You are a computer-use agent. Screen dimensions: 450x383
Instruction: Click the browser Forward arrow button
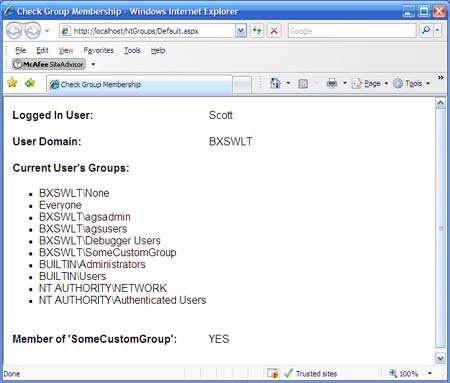[x=32, y=31]
